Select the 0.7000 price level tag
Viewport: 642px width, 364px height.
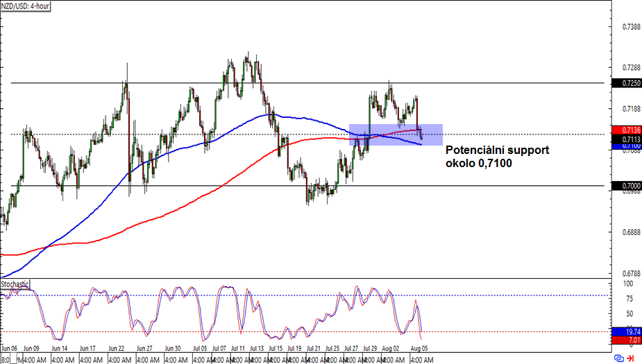(626, 186)
